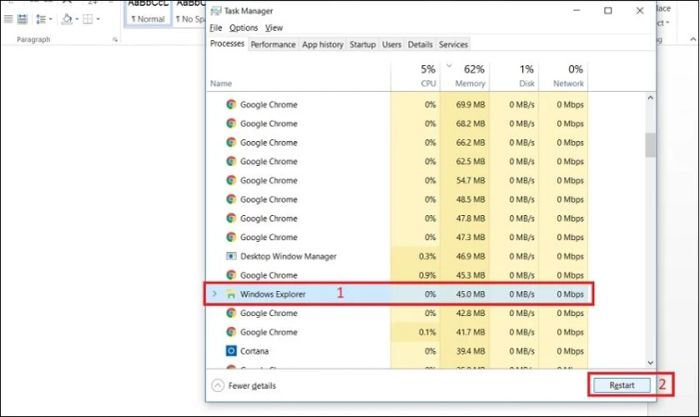Click the Chrome icon in the 54.7 MB row
This screenshot has width=700, height=417.
coord(231,180)
